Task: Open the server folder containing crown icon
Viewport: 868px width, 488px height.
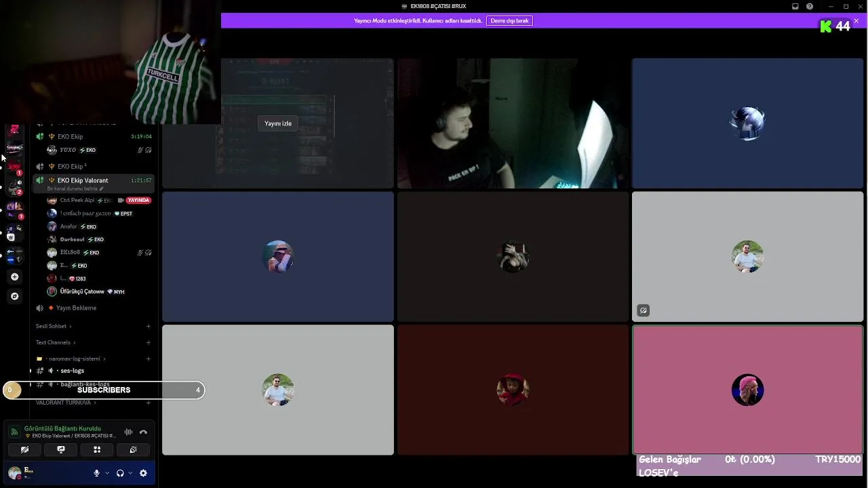Action: [14, 232]
